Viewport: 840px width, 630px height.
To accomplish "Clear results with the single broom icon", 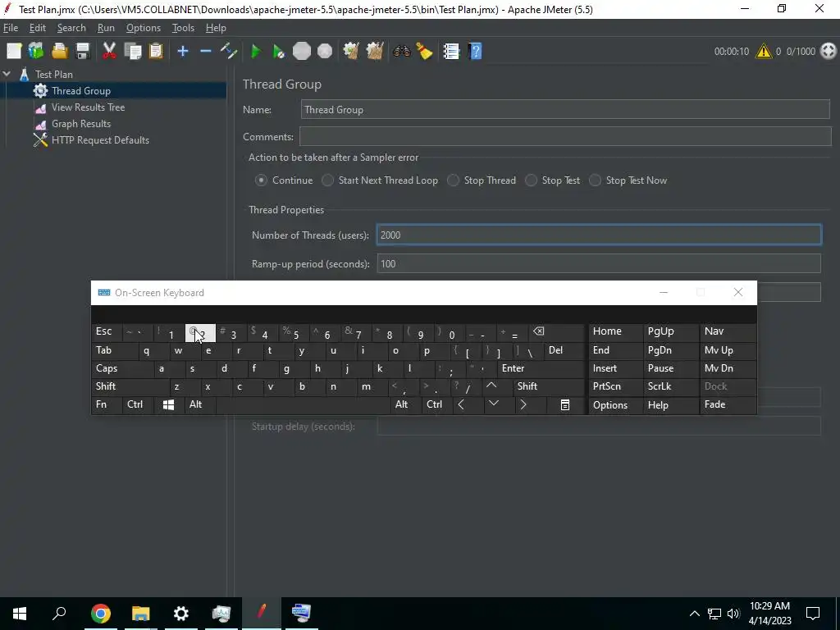I will (351, 52).
